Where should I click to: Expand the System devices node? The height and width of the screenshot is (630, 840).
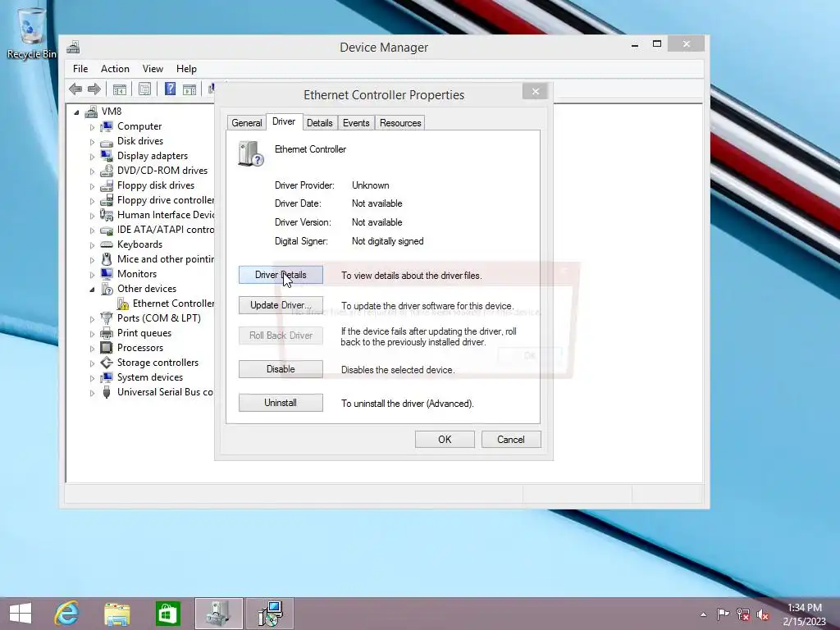pyautogui.click(x=92, y=378)
